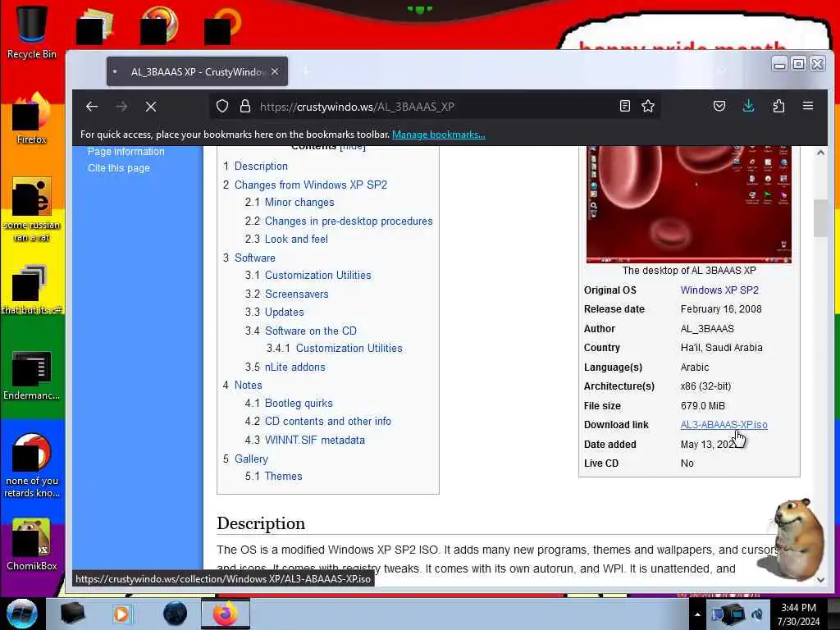Viewport: 840px width, 630px height.
Task: Show hidden tray icons arrow
Action: (697, 614)
